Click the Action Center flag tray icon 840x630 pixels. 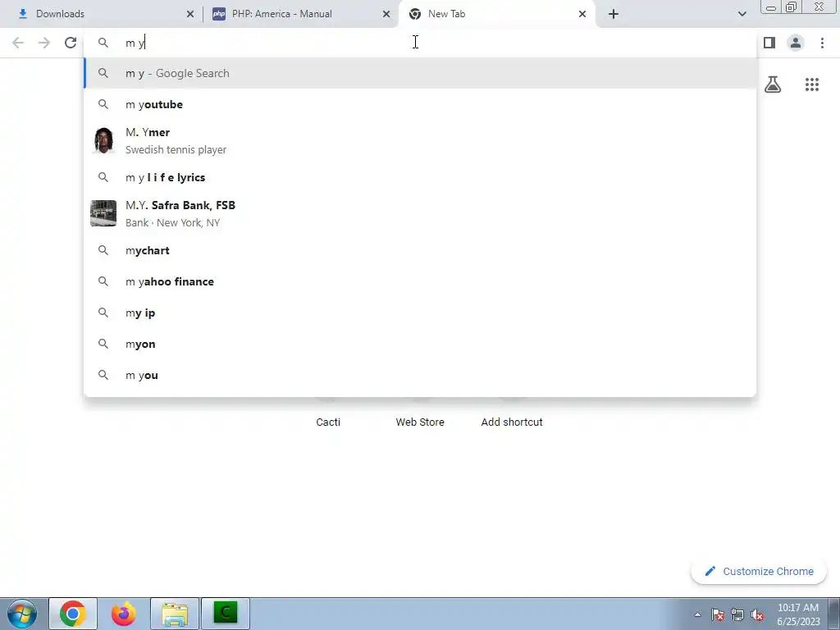718,615
